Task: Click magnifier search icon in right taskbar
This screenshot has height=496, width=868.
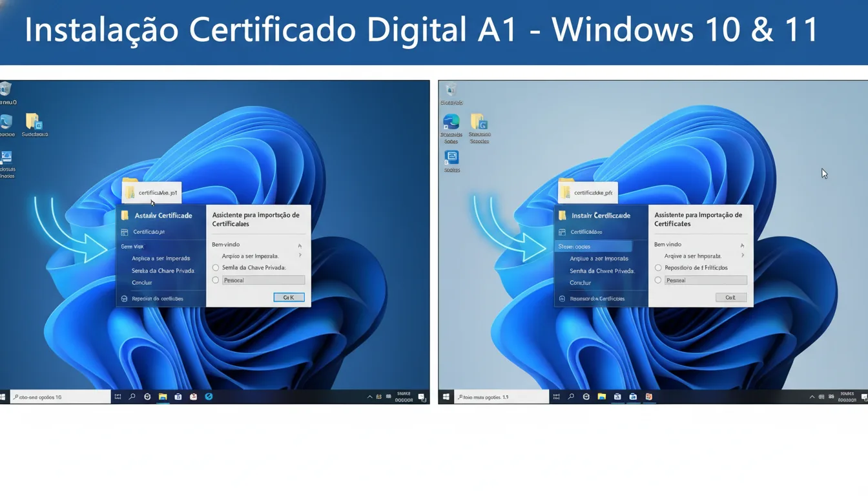Action: [x=572, y=397]
